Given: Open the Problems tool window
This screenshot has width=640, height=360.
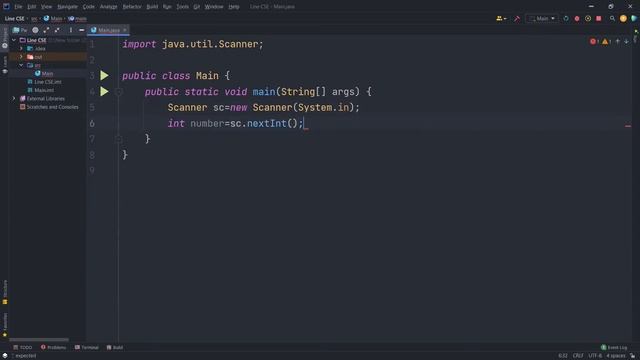Looking at the screenshot, I should point(53,347).
